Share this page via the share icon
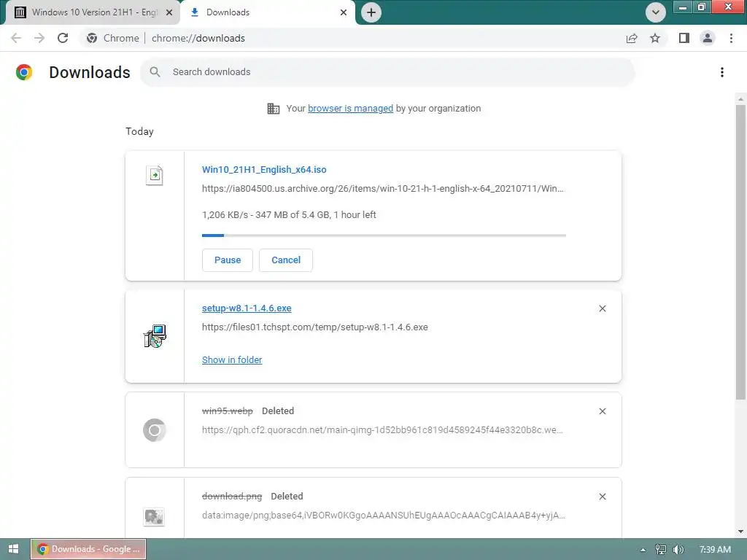Screen dimensions: 747x560 tap(632, 38)
